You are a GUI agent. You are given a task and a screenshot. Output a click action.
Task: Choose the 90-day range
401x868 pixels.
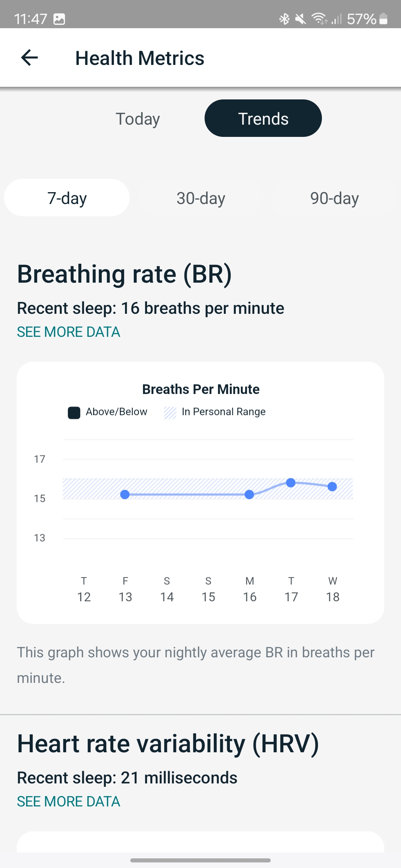[x=335, y=198]
